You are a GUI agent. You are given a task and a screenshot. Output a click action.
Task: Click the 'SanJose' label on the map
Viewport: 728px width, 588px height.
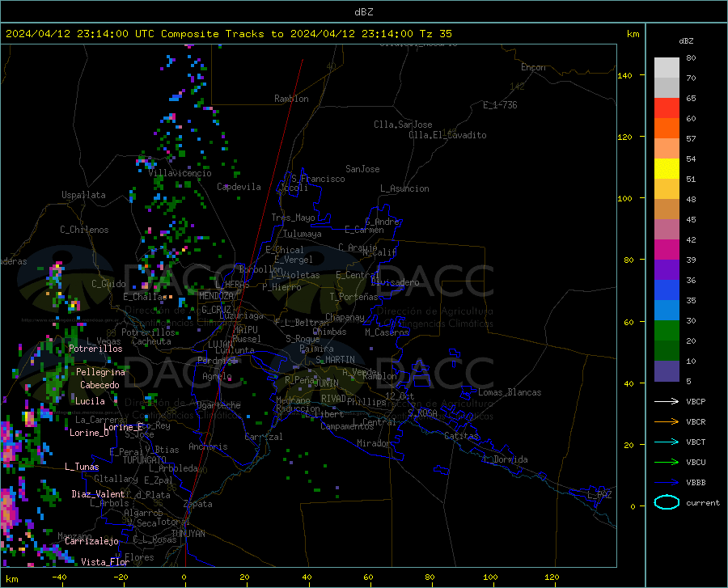[x=362, y=169]
